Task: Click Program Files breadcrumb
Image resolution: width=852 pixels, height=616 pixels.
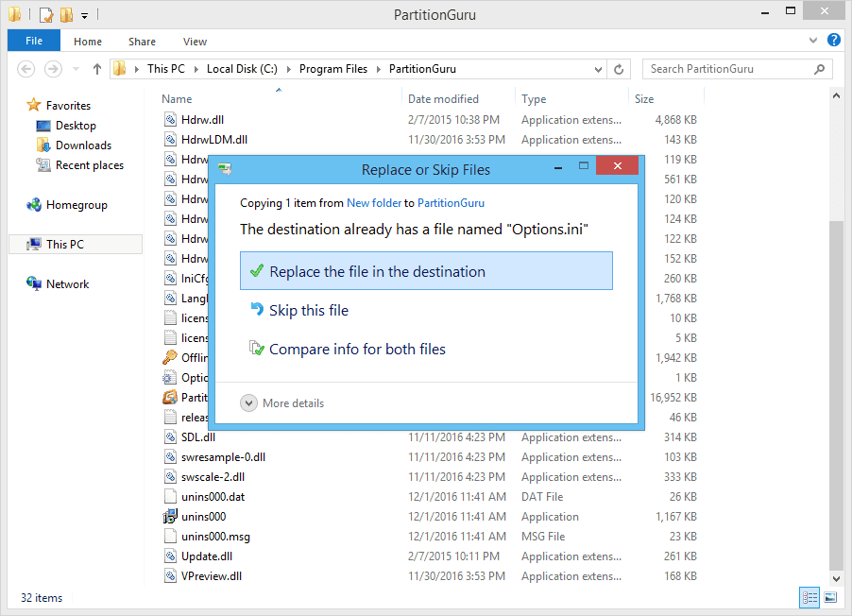Action: click(x=333, y=69)
